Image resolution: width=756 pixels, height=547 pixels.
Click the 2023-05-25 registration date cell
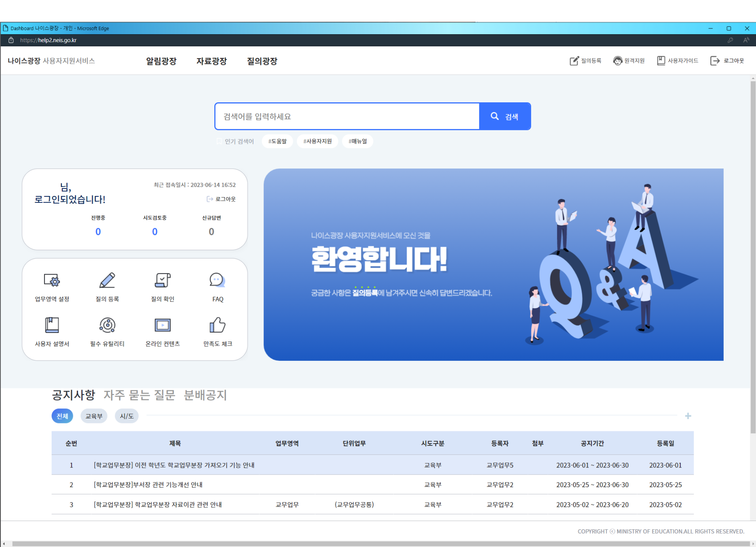pyautogui.click(x=665, y=485)
